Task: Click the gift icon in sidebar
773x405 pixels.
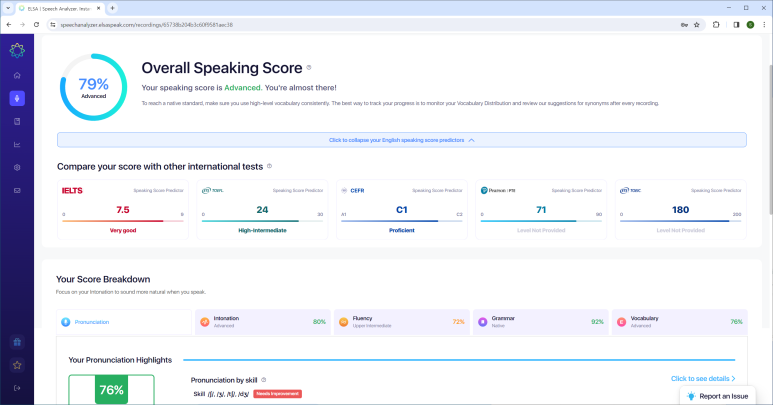Action: click(17, 342)
